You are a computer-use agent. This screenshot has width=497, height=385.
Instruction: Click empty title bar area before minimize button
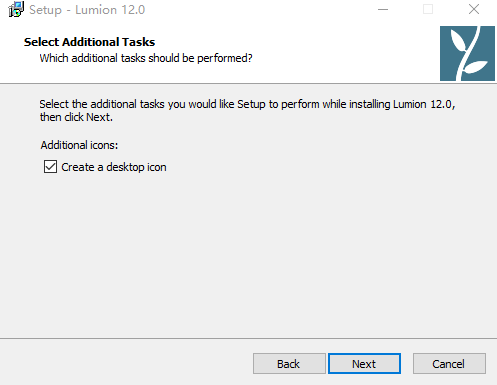(x=260, y=9)
